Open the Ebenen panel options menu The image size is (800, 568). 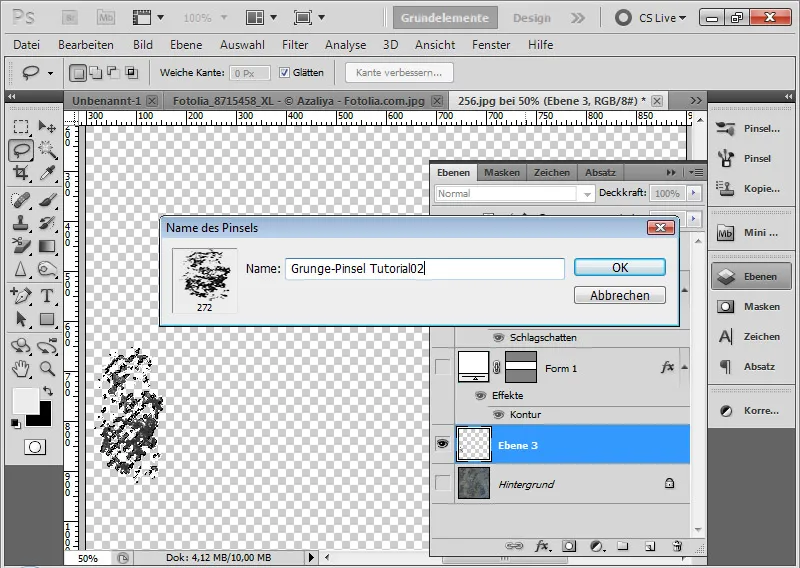[x=696, y=172]
